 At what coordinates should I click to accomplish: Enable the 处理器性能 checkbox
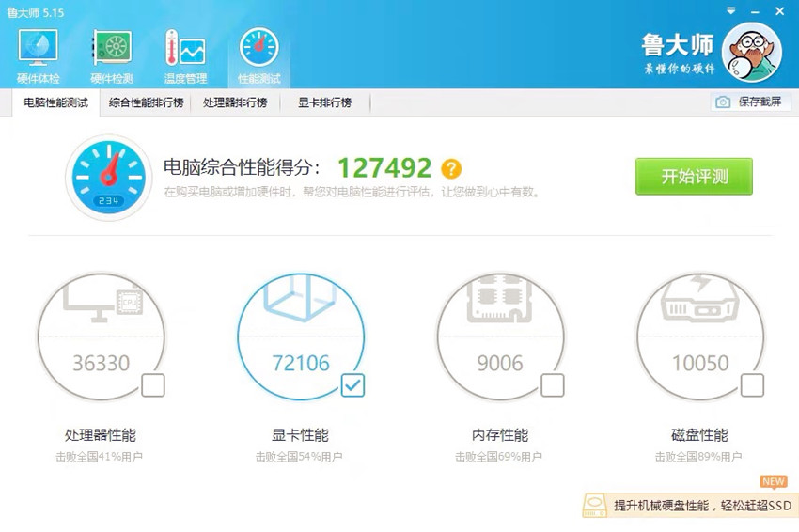[153, 385]
